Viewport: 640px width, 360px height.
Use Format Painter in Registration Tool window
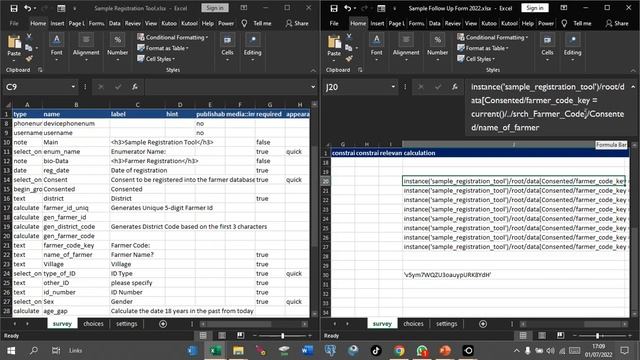click(29, 59)
